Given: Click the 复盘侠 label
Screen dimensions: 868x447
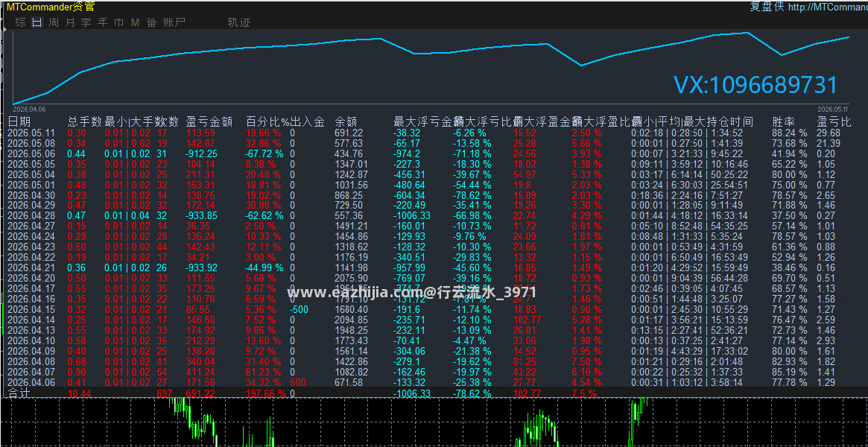Looking at the screenshot, I should click(766, 7).
